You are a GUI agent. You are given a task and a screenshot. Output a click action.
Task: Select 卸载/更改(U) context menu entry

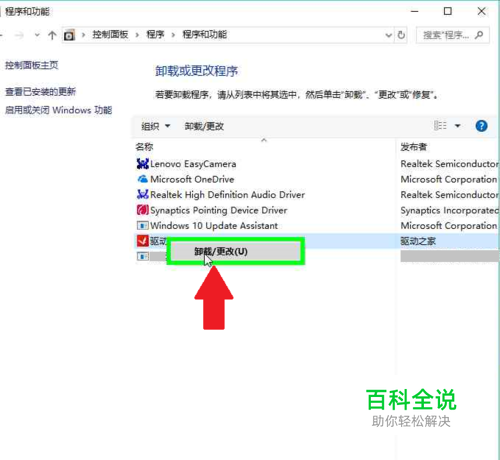[x=236, y=251]
